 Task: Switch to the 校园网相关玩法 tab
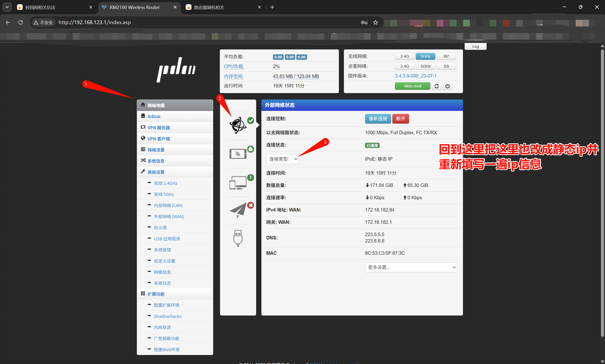point(54,7)
